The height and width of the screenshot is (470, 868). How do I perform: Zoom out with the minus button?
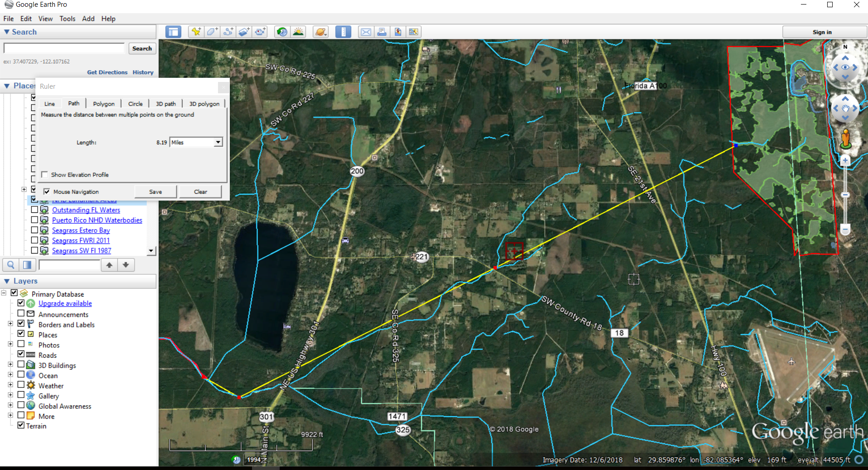(x=845, y=230)
